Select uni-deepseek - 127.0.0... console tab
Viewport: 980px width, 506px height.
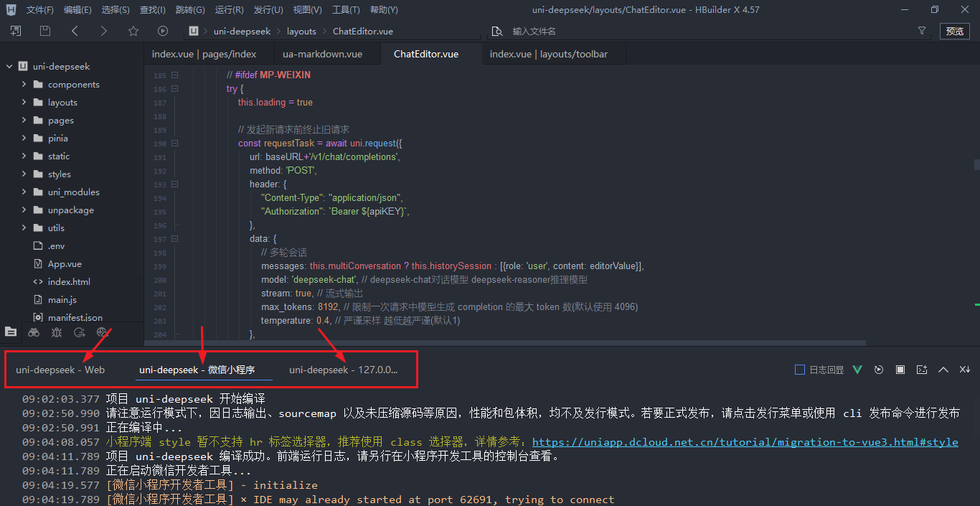[343, 370]
